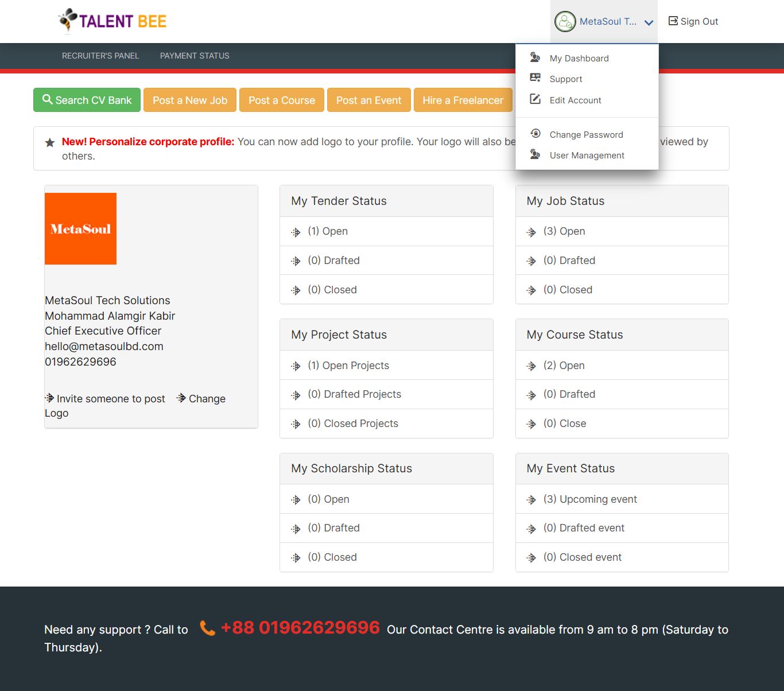Open the (0) Open scholarships link
The height and width of the screenshot is (691, 784).
328,499
